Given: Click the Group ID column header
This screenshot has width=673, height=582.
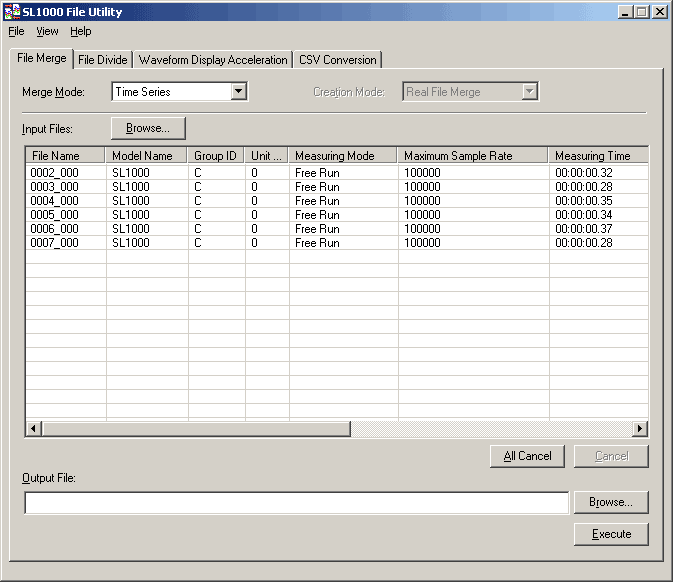Looking at the screenshot, I should click(x=216, y=155).
